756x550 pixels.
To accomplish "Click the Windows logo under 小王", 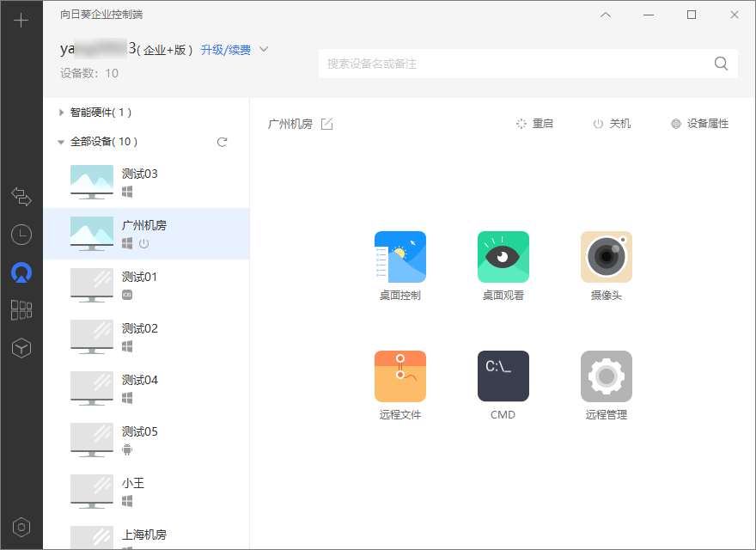I will click(127, 501).
